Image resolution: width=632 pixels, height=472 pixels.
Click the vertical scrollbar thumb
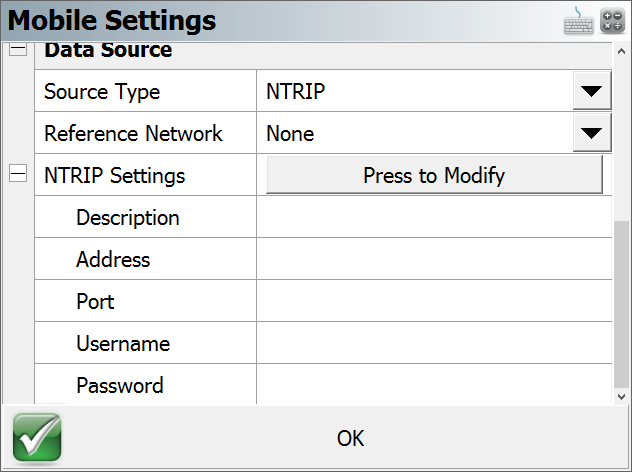tap(621, 305)
